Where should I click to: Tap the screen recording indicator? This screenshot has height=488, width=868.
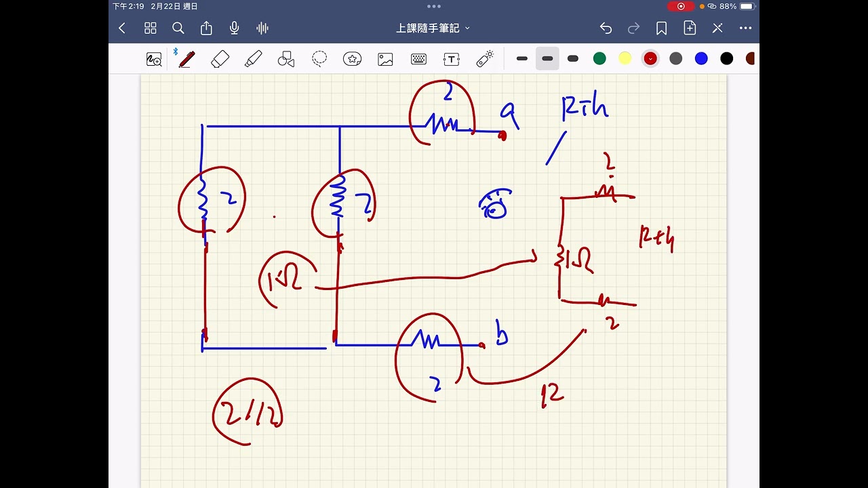tap(681, 6)
